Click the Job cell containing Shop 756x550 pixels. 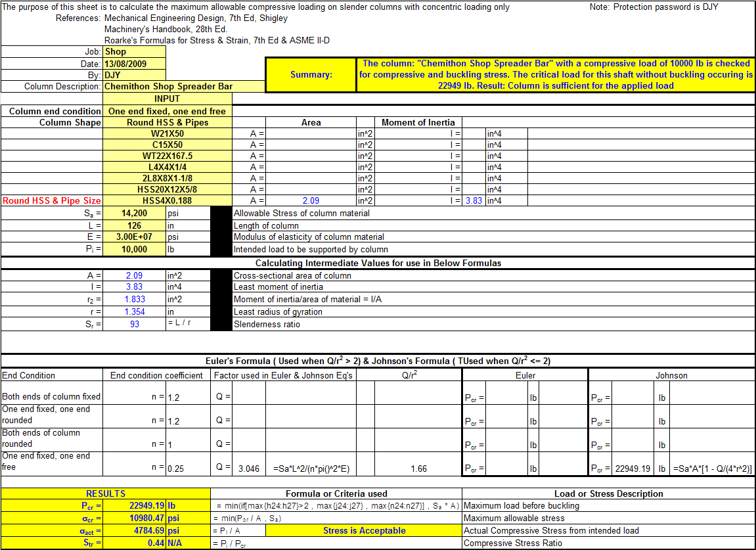[x=134, y=51]
